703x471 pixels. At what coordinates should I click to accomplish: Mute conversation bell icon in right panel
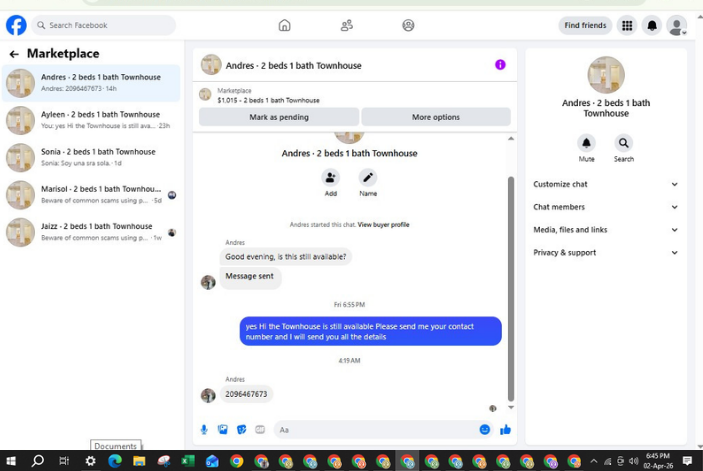[586, 143]
